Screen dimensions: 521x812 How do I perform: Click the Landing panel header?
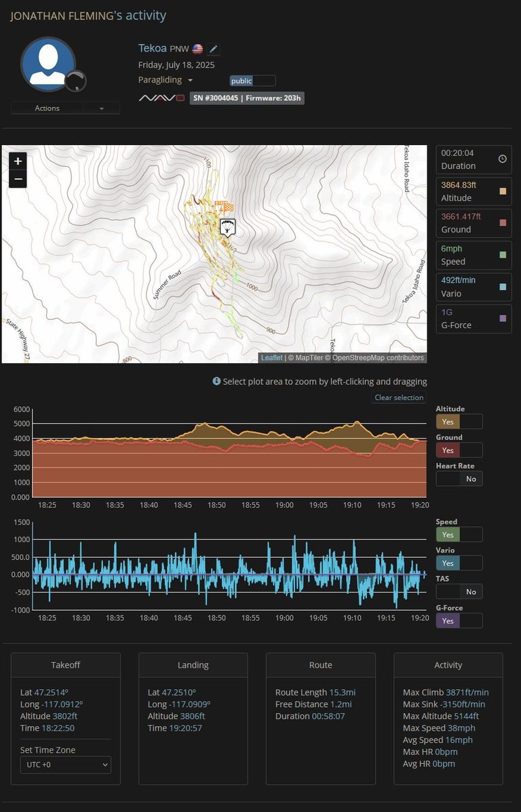pos(193,665)
